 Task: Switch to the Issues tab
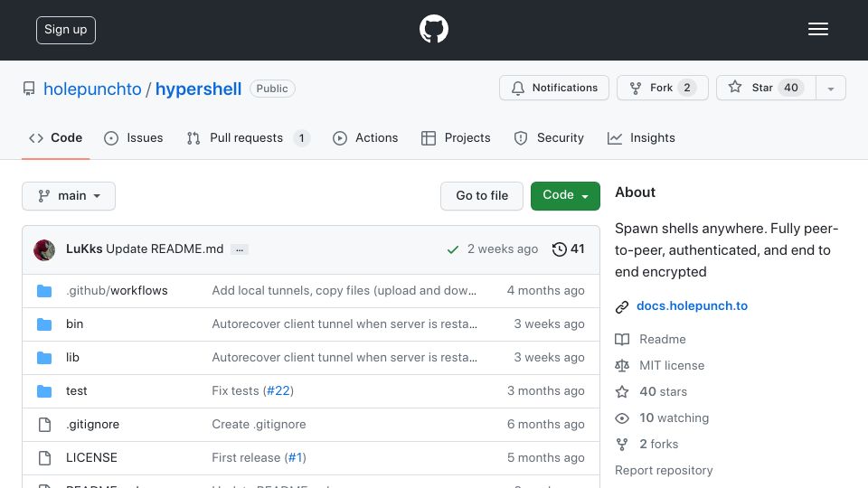[134, 137]
